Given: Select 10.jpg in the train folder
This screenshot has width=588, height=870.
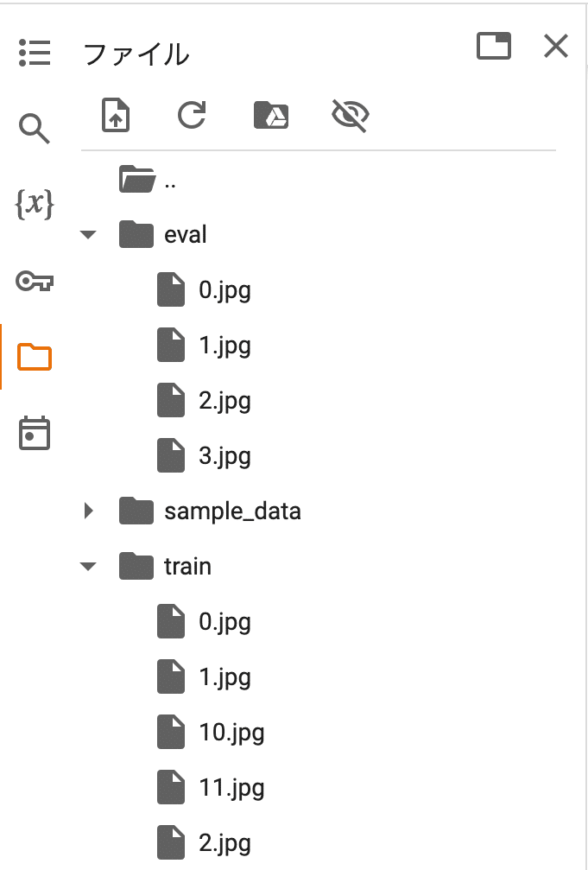Looking at the screenshot, I should pos(231,733).
